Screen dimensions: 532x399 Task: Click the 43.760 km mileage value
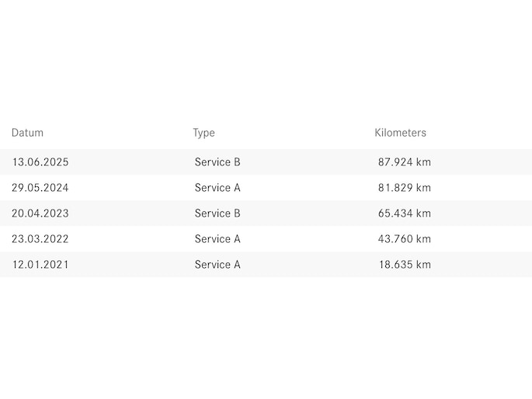[x=404, y=239]
